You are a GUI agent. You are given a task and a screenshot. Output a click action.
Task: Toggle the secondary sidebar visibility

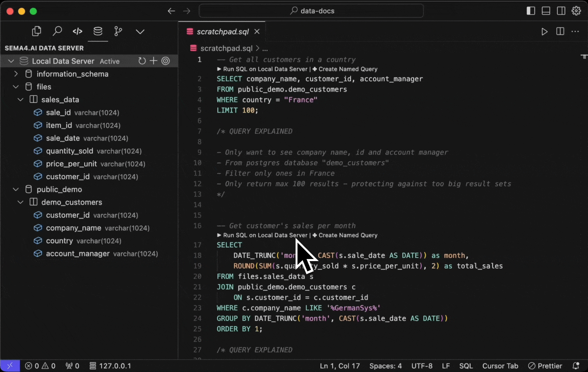coord(561,11)
